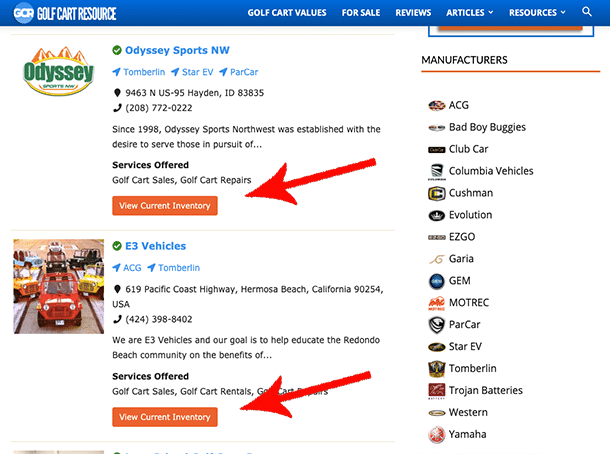
Task: Open Bad Boy Buggies manufacturer link
Action: click(487, 127)
